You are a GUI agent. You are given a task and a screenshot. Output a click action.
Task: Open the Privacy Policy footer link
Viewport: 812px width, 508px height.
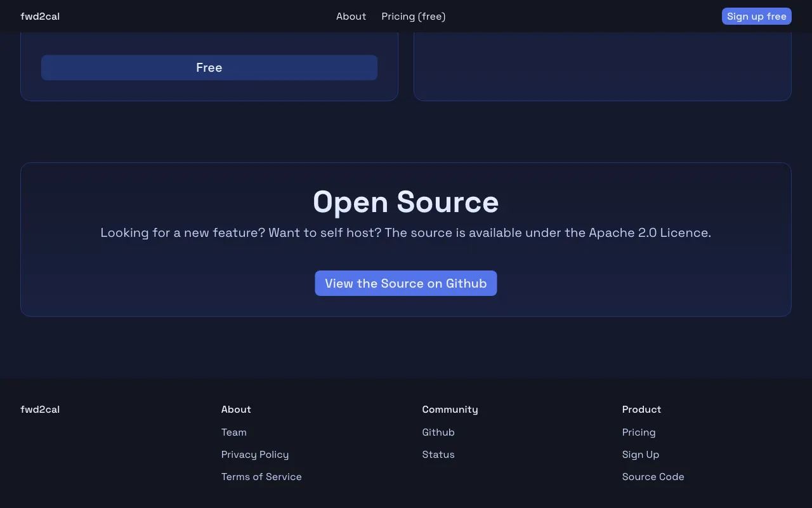click(255, 455)
